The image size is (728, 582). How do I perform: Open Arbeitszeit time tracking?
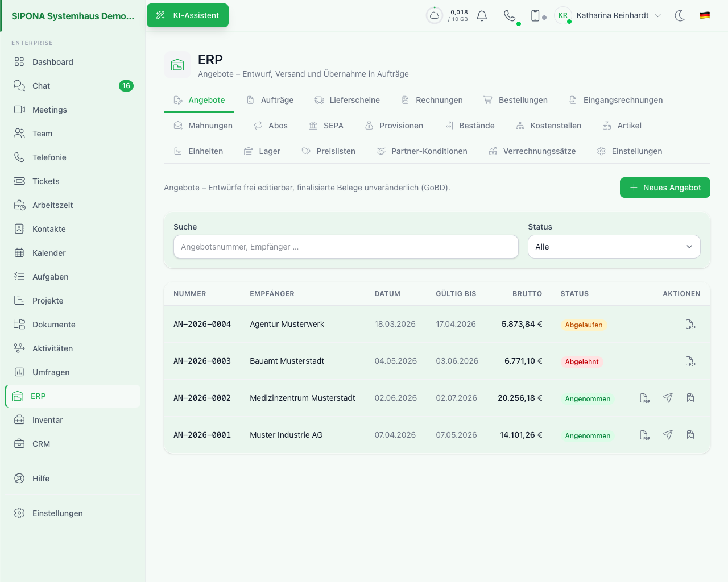[73, 205]
